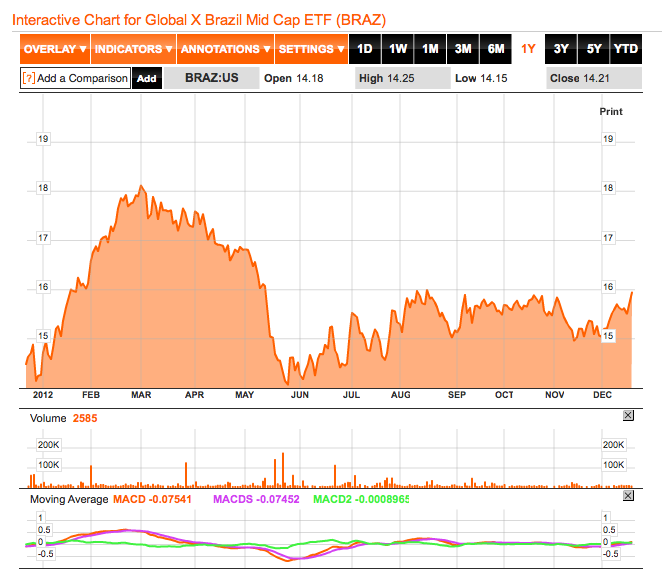The image size is (669, 586).
Task: Click the Close 14.21 value
Action: [579, 78]
